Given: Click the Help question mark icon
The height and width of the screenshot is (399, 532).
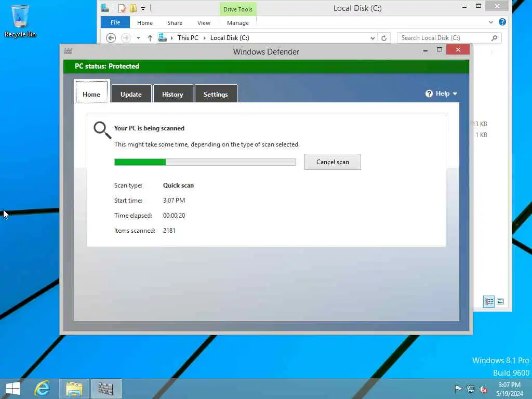Looking at the screenshot, I should pyautogui.click(x=429, y=94).
